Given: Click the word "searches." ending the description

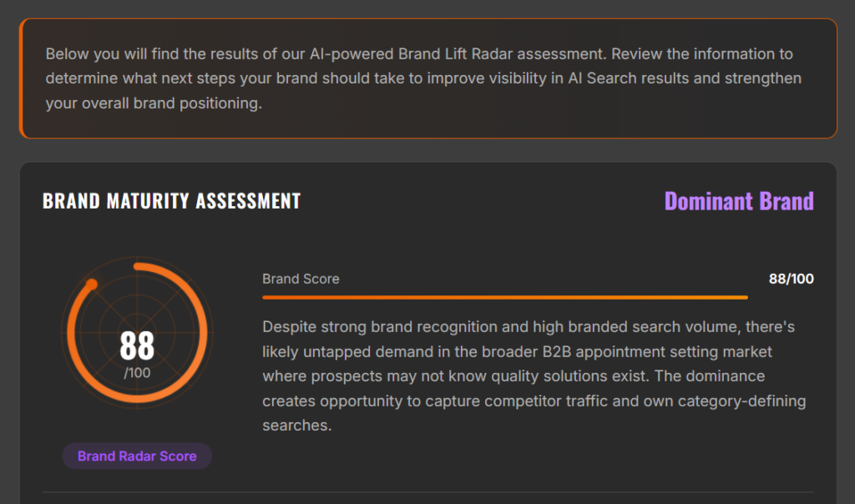Looking at the screenshot, I should (x=297, y=426).
